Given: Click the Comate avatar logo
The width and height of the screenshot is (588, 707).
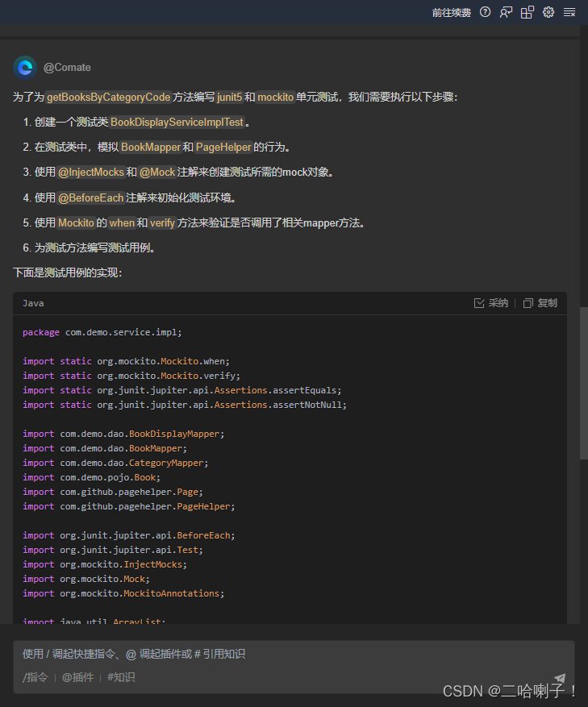Looking at the screenshot, I should click(25, 68).
